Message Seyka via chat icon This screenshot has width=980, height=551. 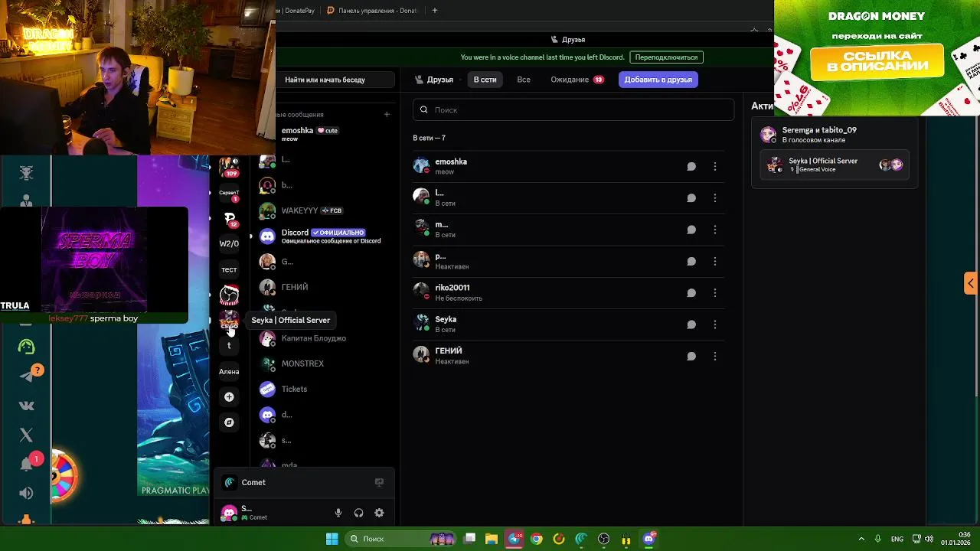(691, 324)
